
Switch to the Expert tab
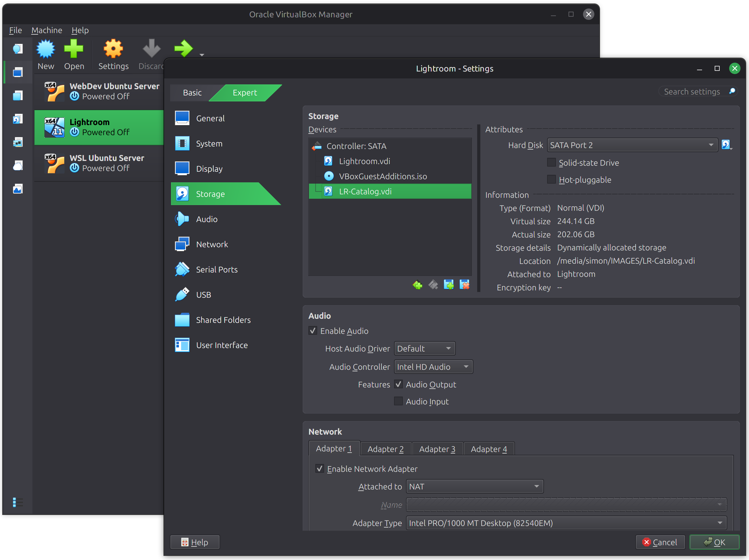tap(245, 93)
